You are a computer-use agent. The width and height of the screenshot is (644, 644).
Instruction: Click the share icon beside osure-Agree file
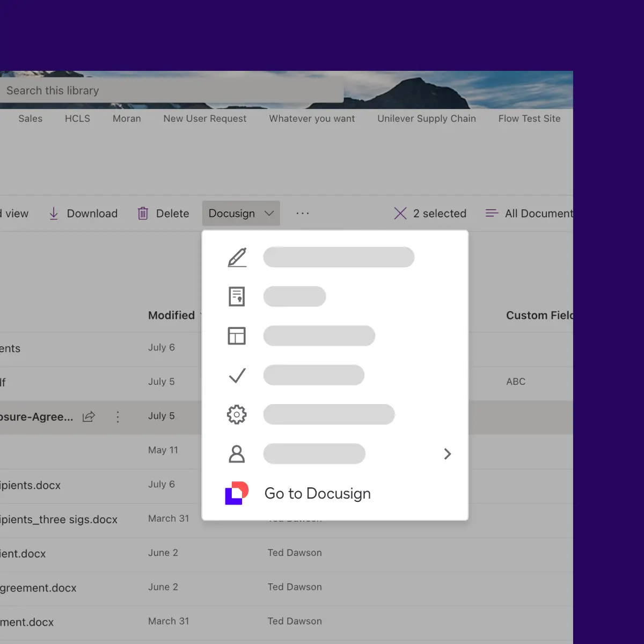pyautogui.click(x=89, y=416)
